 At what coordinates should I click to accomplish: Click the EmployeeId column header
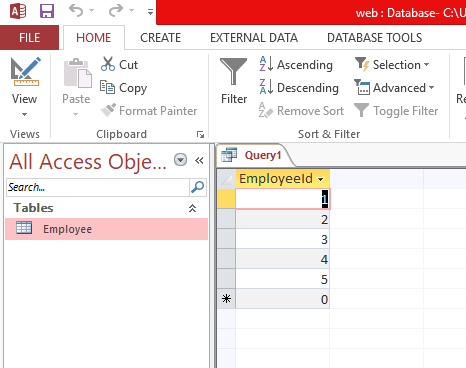pyautogui.click(x=282, y=179)
